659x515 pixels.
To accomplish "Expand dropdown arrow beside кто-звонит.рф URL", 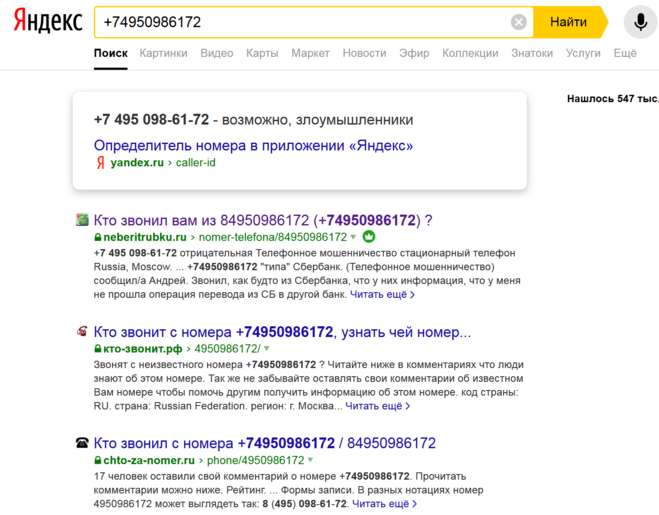I will pos(266,349).
